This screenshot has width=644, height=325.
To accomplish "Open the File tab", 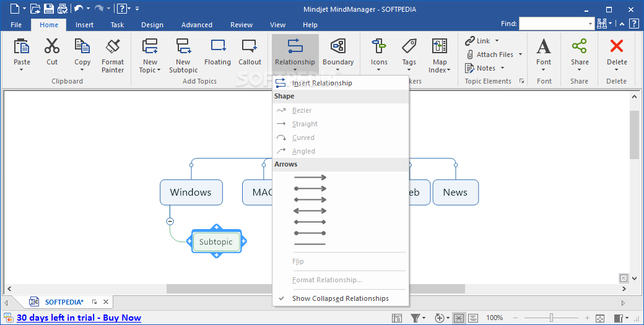I will pos(16,25).
